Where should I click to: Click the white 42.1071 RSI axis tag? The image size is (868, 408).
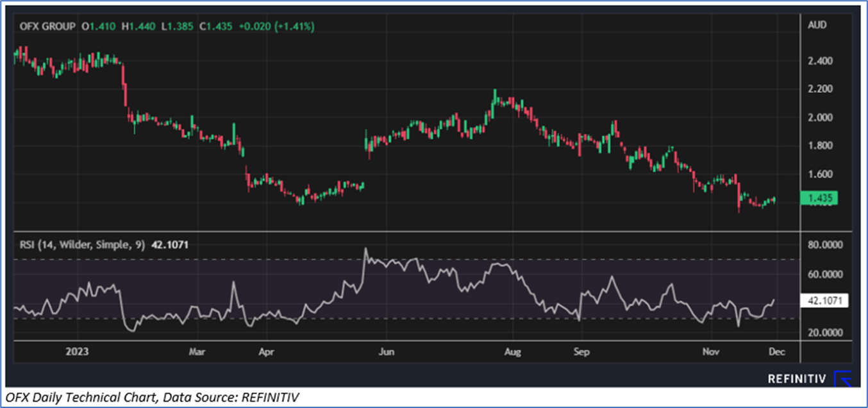coord(826,301)
